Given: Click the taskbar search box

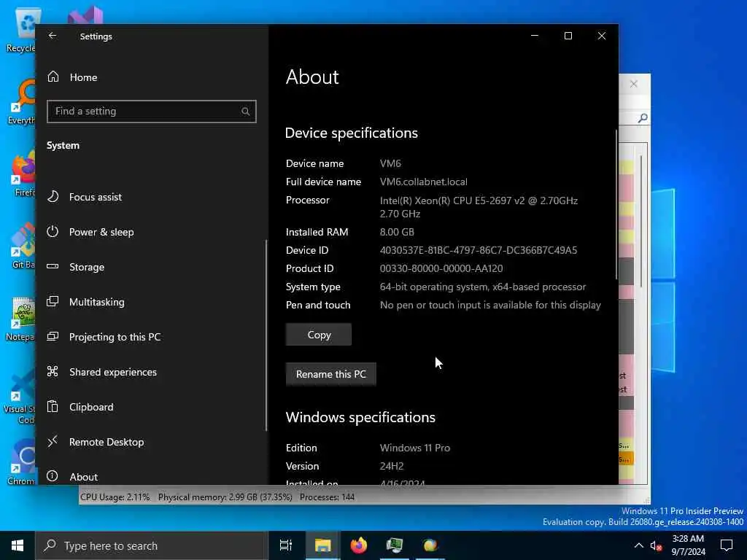Looking at the screenshot, I should pyautogui.click(x=152, y=545).
